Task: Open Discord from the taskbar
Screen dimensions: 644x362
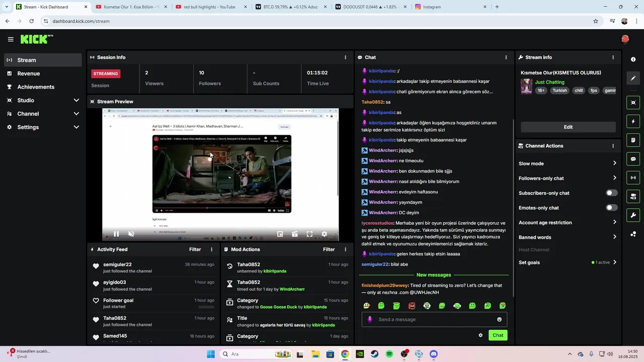Action: [x=434, y=354]
